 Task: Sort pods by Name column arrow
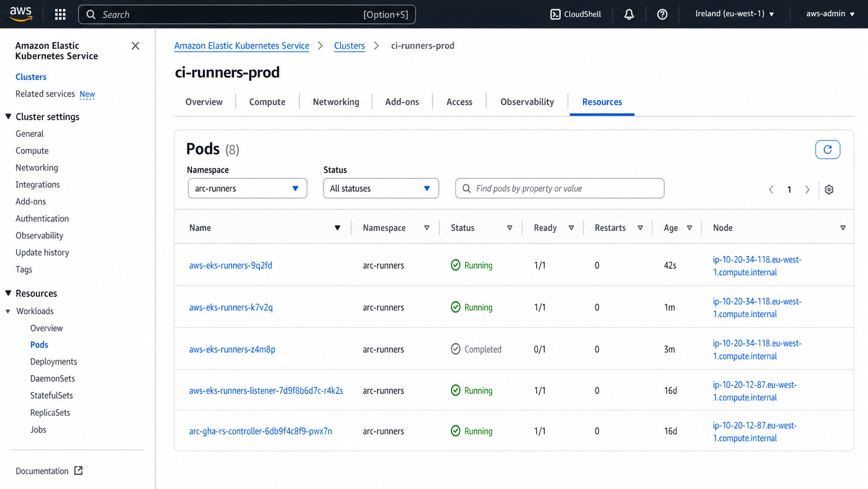pos(337,228)
